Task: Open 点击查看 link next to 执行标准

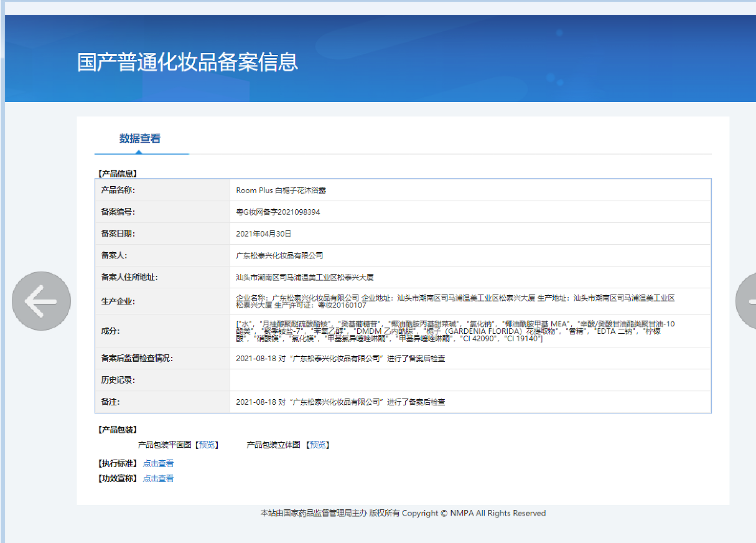Action: pos(158,463)
